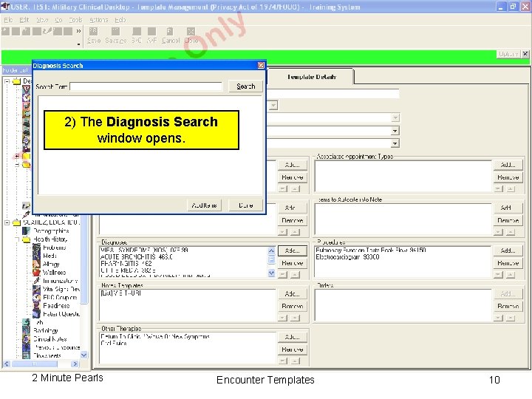
Task: Click the Diagnoses list scroll up arrow
Action: 271,250
